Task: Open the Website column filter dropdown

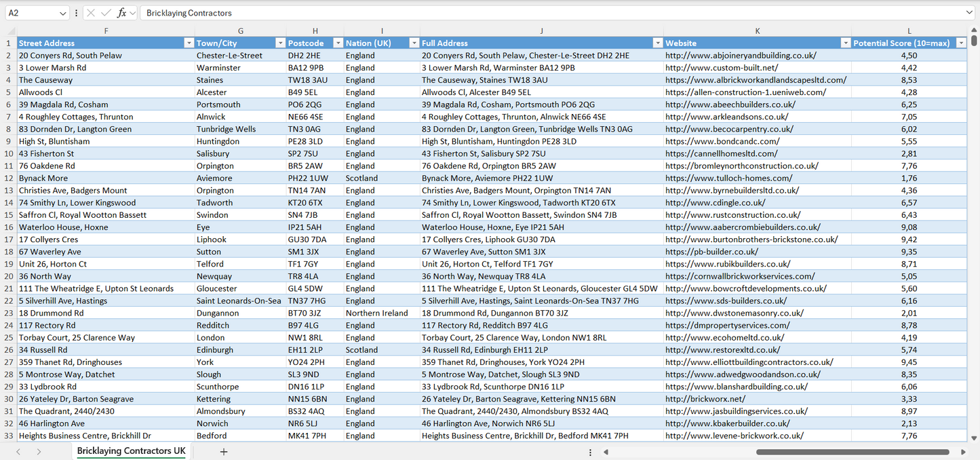Action: (x=845, y=43)
